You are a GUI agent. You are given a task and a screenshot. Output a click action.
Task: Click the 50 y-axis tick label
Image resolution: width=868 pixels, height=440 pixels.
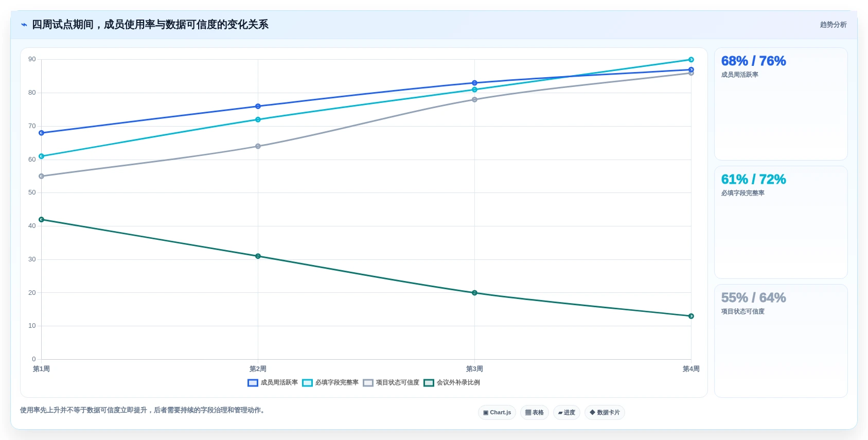[32, 192]
